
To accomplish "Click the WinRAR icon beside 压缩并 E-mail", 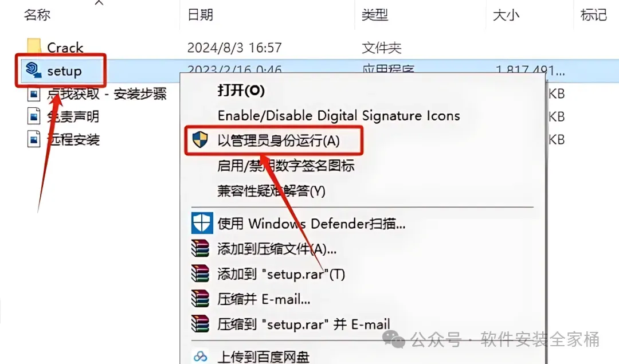I will [200, 299].
